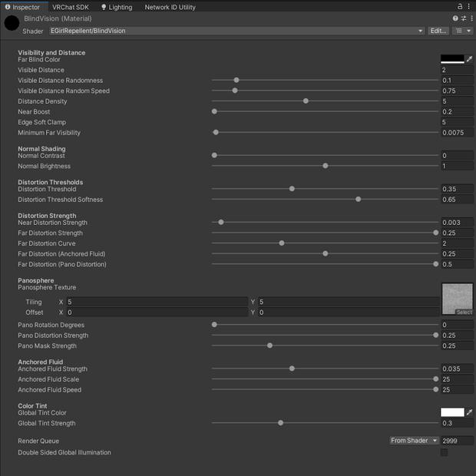Image resolution: width=476 pixels, height=476 pixels.
Task: Click the BlindVision material preview sphere
Action: point(12,23)
